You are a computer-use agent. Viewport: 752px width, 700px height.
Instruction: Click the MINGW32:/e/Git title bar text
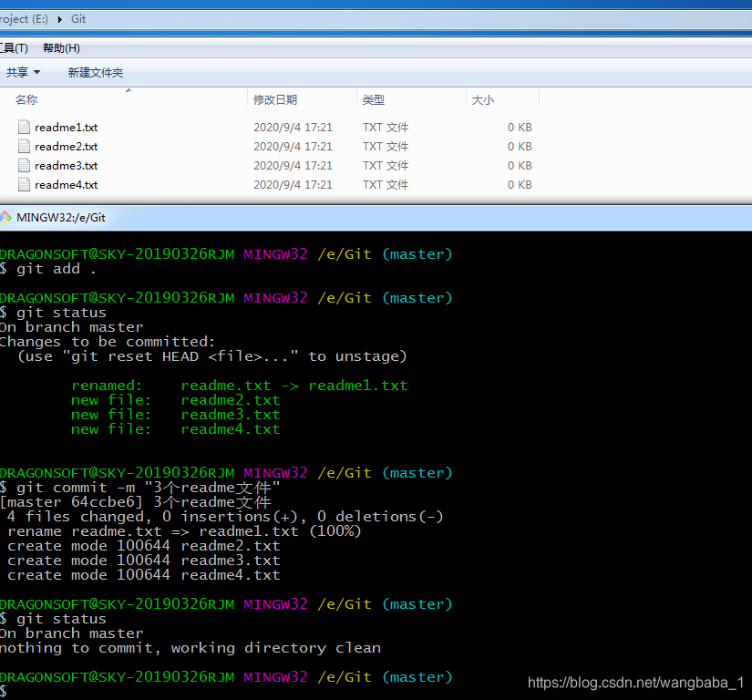[x=61, y=218]
